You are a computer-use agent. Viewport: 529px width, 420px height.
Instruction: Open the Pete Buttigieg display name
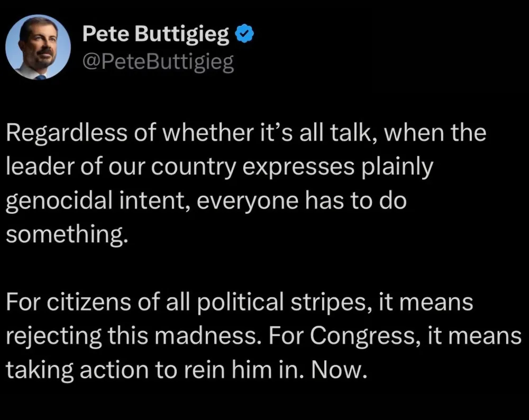tap(156, 35)
